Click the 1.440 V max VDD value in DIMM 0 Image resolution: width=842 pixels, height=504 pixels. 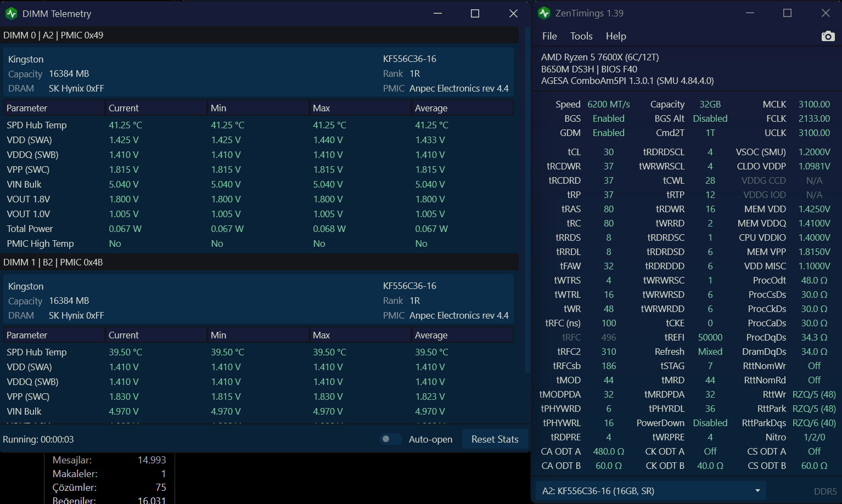tap(328, 140)
